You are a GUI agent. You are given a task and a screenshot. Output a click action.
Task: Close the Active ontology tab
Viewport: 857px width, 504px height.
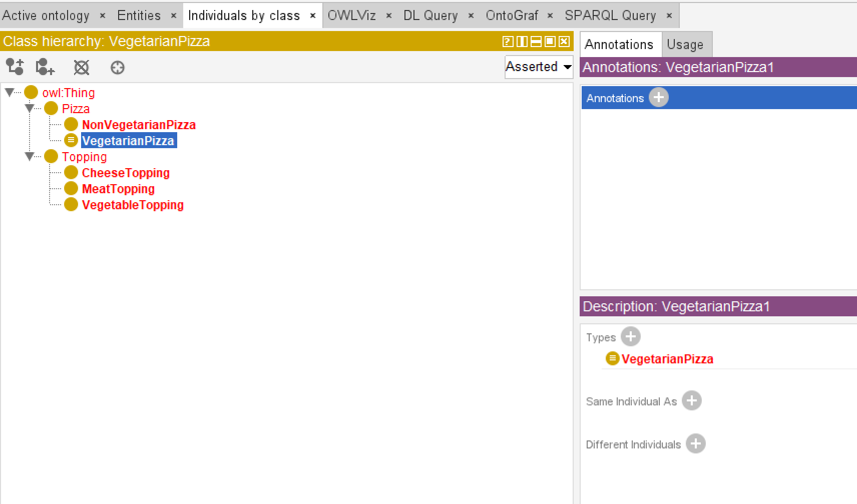103,16
